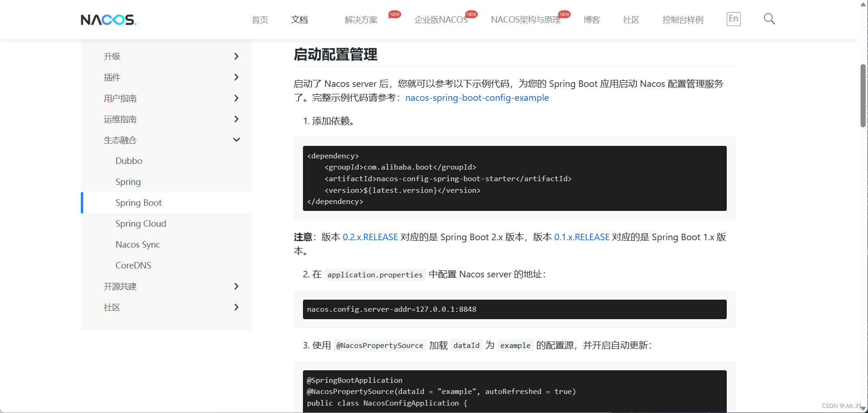Open the 解决方案 nav item
This screenshot has height=413, width=868.
click(x=361, y=20)
